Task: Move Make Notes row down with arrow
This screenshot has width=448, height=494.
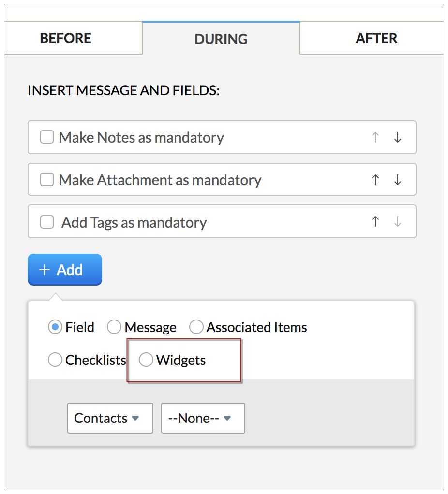Action: (398, 138)
